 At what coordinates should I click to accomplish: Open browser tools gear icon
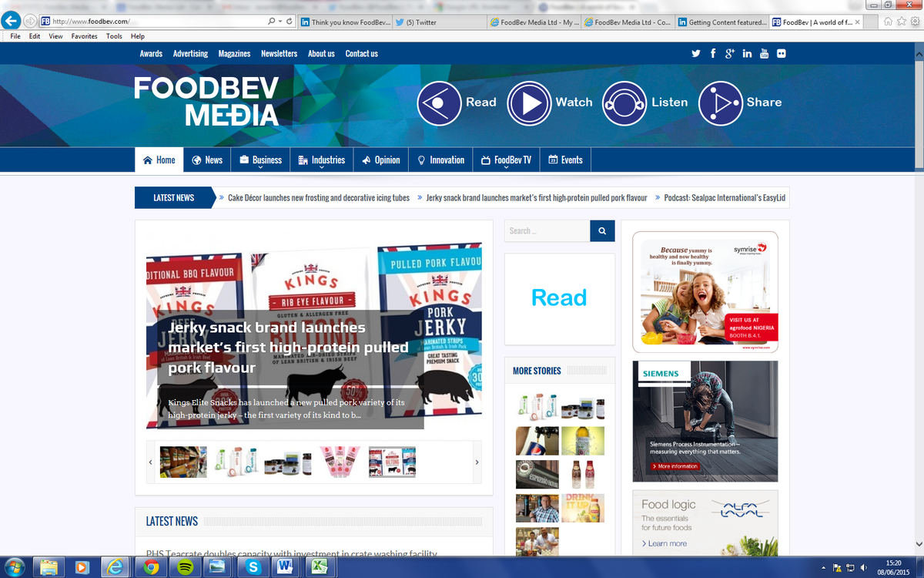point(914,22)
